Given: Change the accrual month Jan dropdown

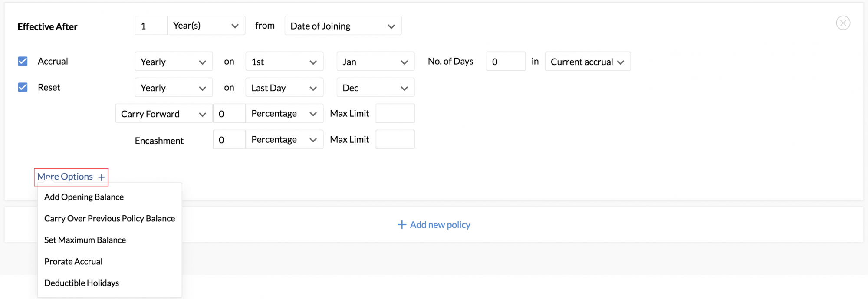Looking at the screenshot, I should pos(375,62).
